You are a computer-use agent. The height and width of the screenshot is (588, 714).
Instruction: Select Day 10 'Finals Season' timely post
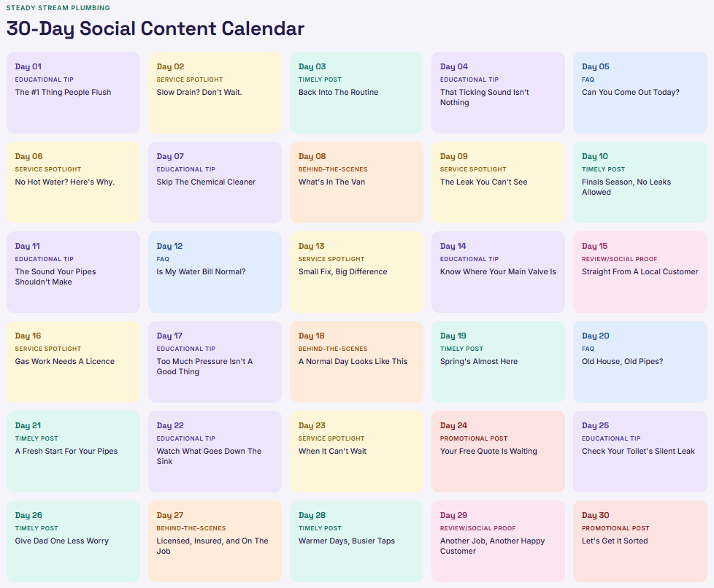[x=640, y=182]
